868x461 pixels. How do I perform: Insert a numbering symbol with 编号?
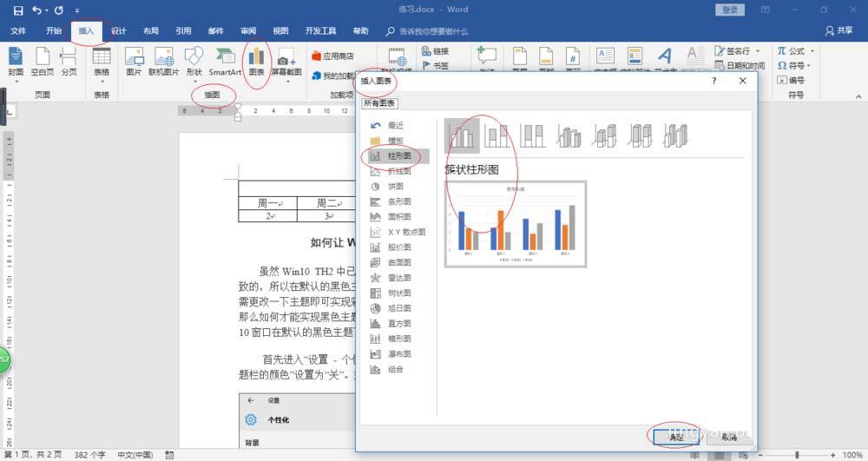(x=791, y=80)
